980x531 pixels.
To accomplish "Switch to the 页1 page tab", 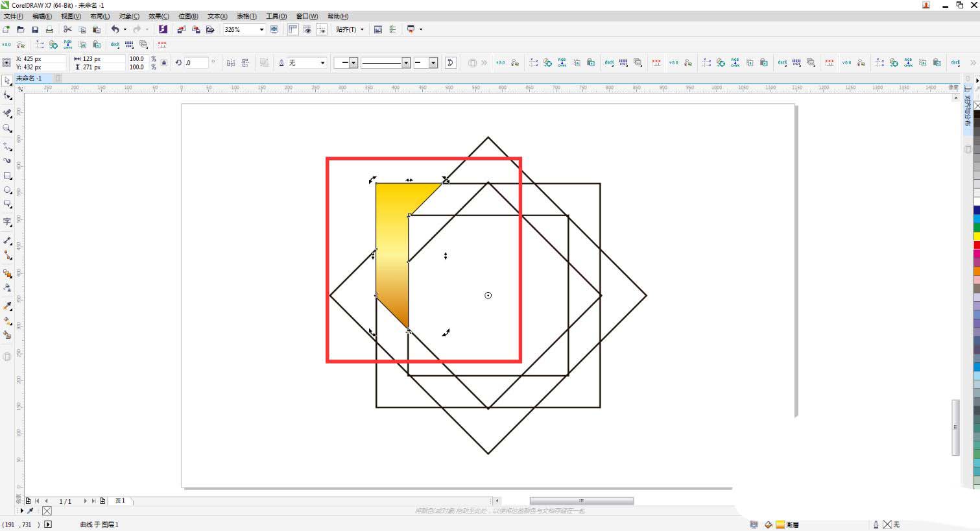I will coord(120,501).
